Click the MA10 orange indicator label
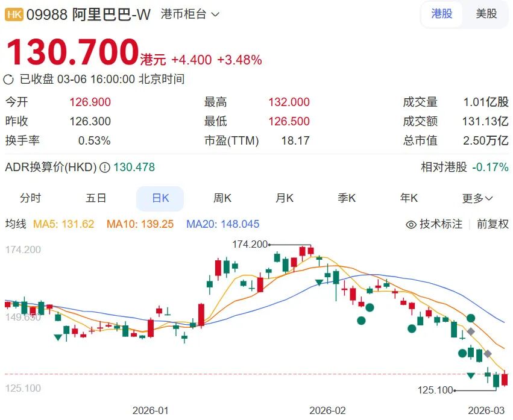513x420 pixels. pos(140,224)
